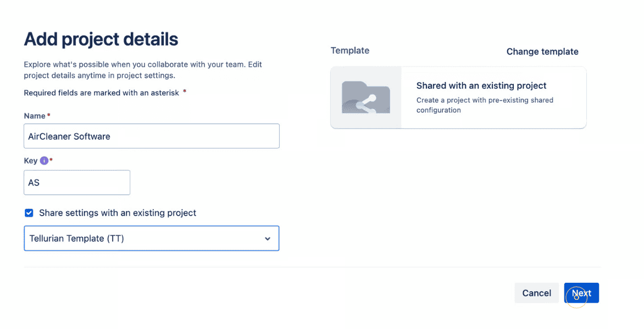Image resolution: width=644 pixels, height=329 pixels.
Task: Click the 'Share settings with an existing project' label
Action: click(118, 213)
